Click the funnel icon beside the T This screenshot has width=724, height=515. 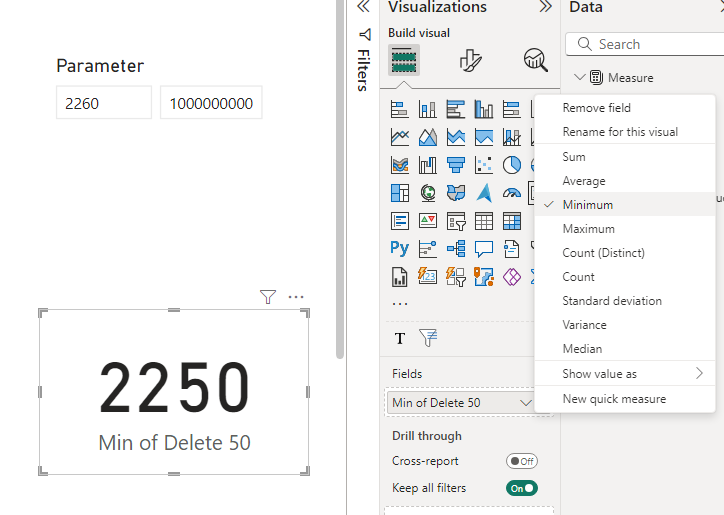[x=428, y=338]
